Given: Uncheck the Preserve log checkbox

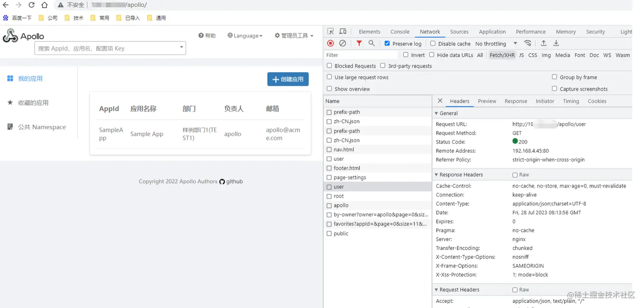Looking at the screenshot, I should pos(387,43).
